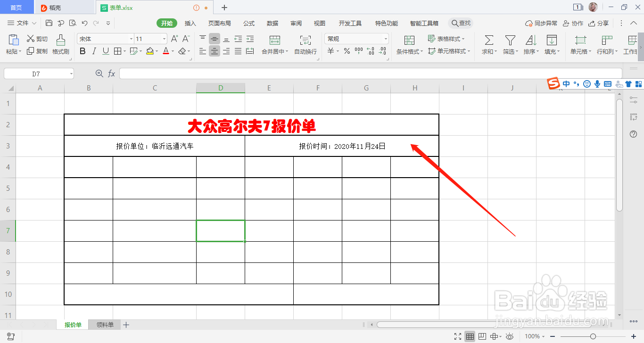The height and width of the screenshot is (343, 644).
Task: Decrease font size with A- icon
Action: [186, 39]
